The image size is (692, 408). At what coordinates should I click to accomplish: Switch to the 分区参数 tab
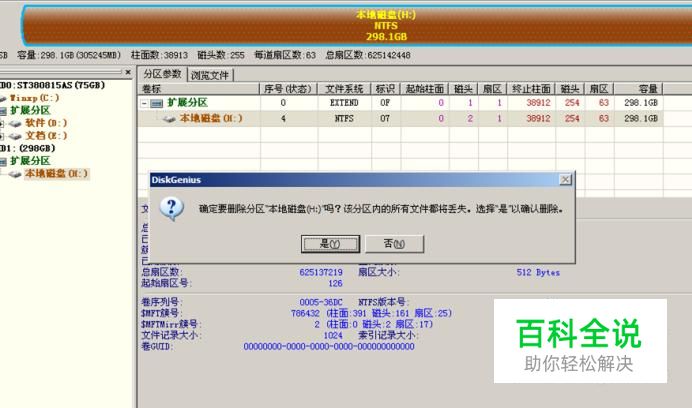(162, 74)
